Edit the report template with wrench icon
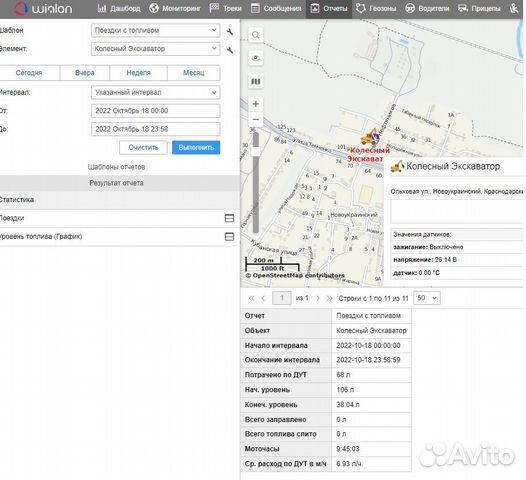 [230, 32]
